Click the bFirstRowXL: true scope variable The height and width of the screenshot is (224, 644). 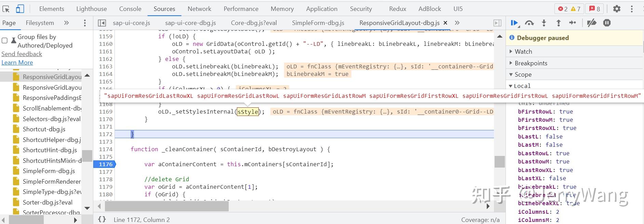click(x=547, y=128)
